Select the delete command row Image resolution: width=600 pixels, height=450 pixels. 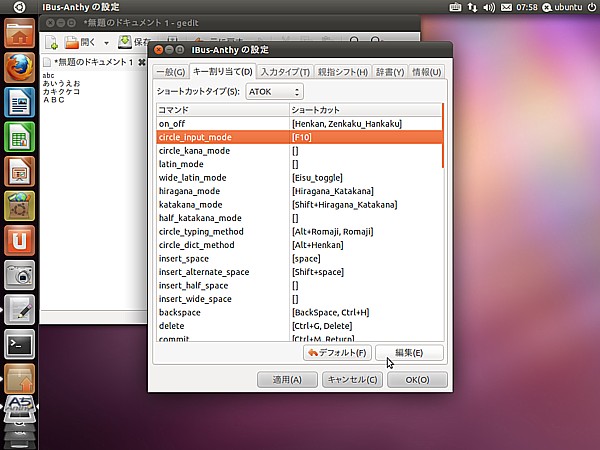pyautogui.click(x=299, y=326)
